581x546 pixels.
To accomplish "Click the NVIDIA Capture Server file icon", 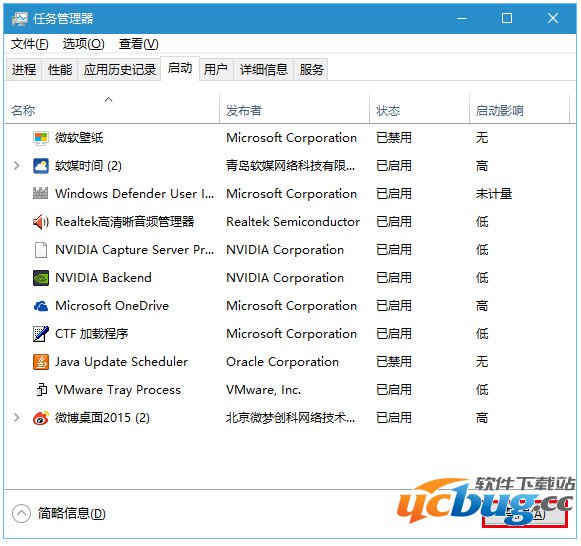I will (x=40, y=250).
